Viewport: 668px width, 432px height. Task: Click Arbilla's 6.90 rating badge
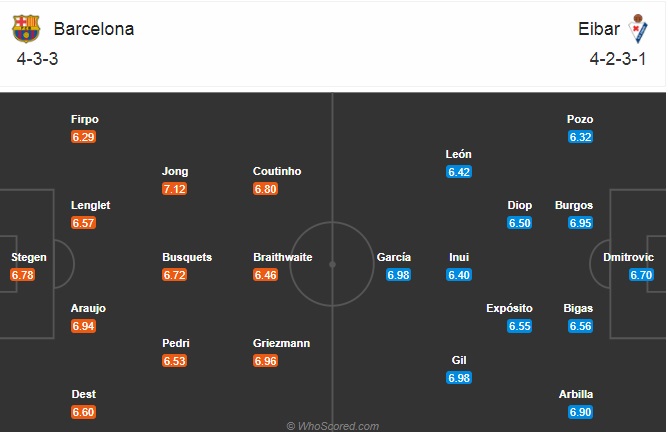580,412
